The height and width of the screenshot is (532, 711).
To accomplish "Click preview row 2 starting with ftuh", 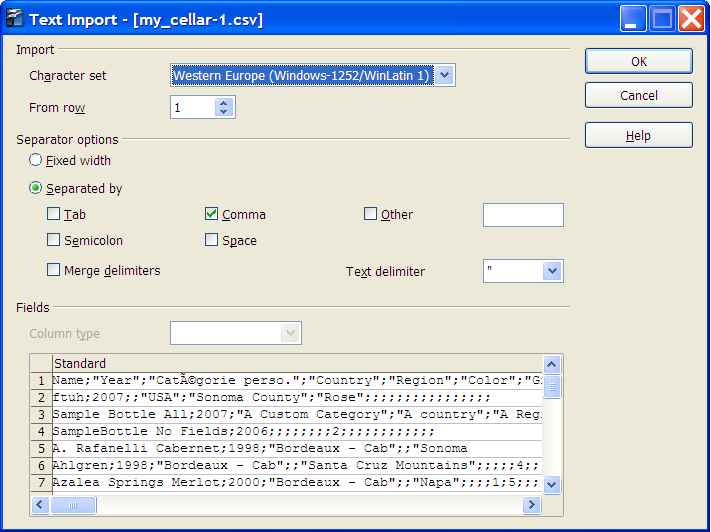I will click(x=297, y=397).
